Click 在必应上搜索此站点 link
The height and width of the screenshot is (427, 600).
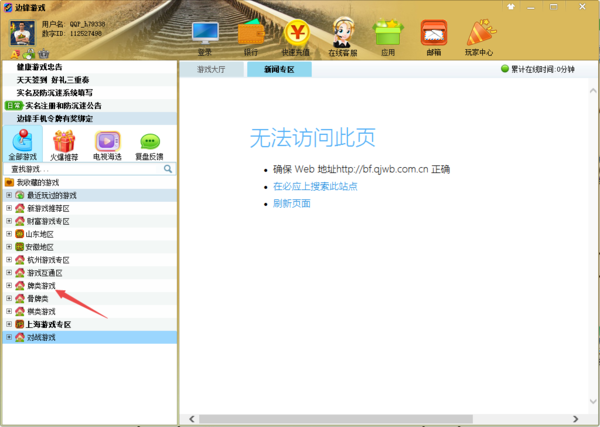click(315, 186)
